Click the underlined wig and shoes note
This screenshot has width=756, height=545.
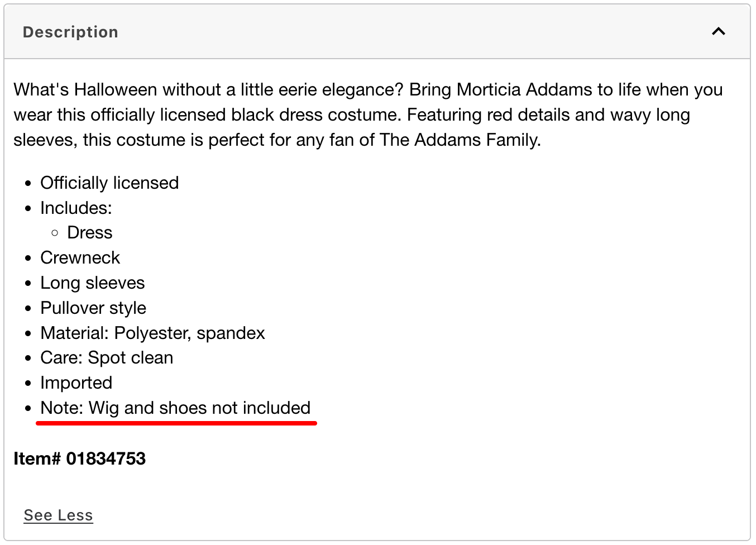175,408
